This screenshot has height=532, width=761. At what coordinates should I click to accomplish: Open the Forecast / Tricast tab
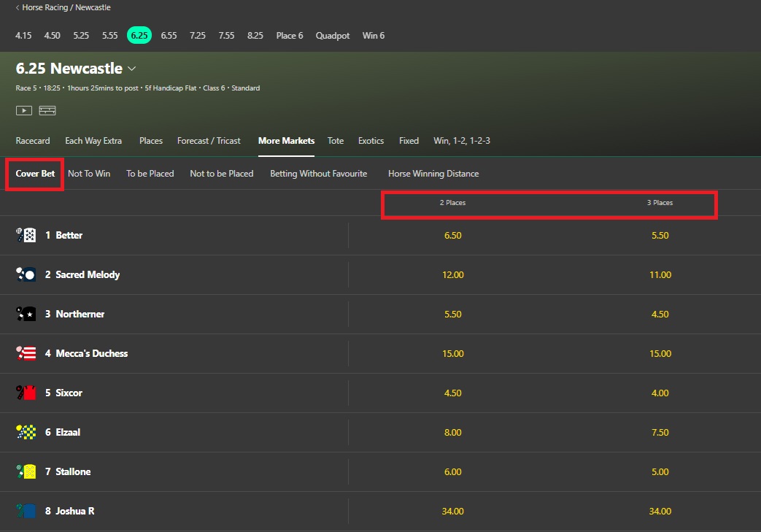pyautogui.click(x=209, y=141)
